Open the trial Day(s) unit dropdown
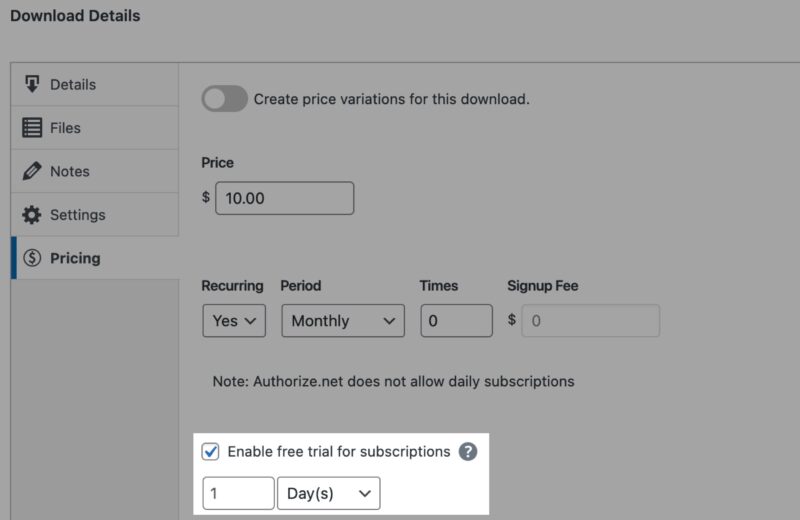 (328, 494)
